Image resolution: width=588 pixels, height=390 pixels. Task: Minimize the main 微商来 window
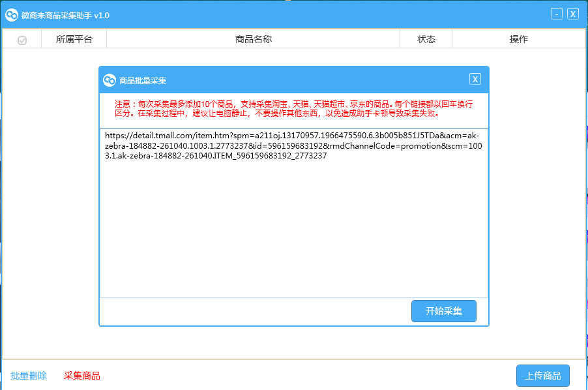coord(556,14)
